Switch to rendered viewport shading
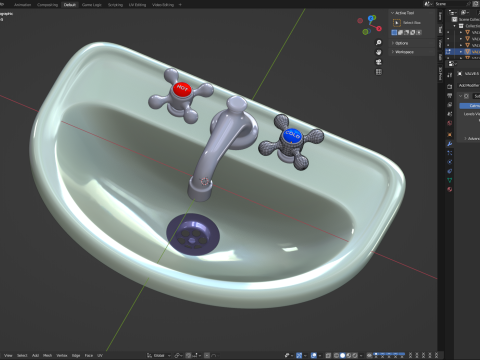The height and width of the screenshot is (360, 480). coord(355,355)
